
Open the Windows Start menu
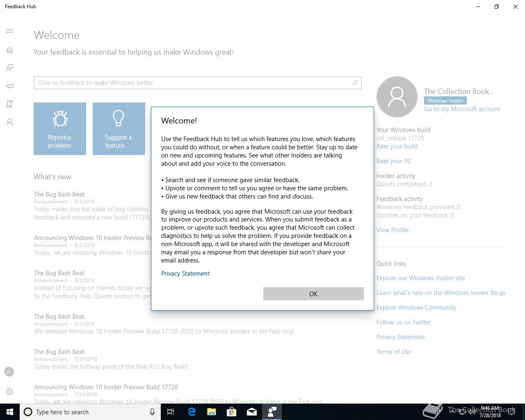pos(10,412)
